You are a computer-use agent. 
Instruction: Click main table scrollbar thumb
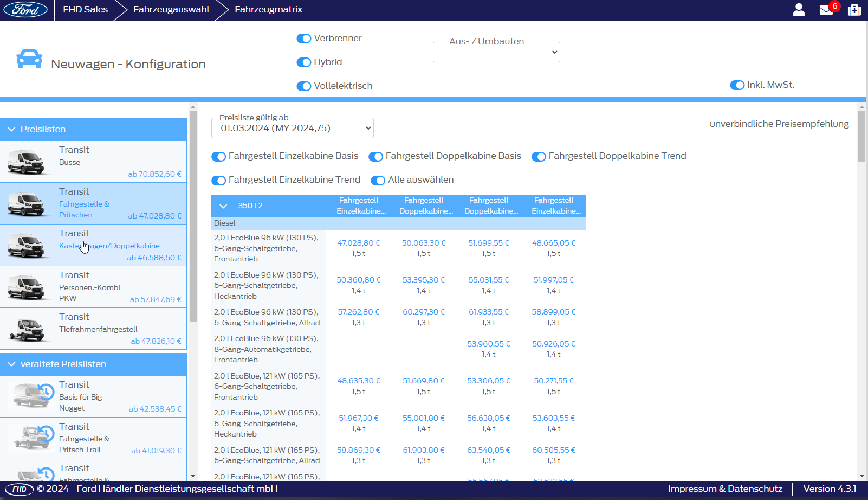click(x=861, y=136)
